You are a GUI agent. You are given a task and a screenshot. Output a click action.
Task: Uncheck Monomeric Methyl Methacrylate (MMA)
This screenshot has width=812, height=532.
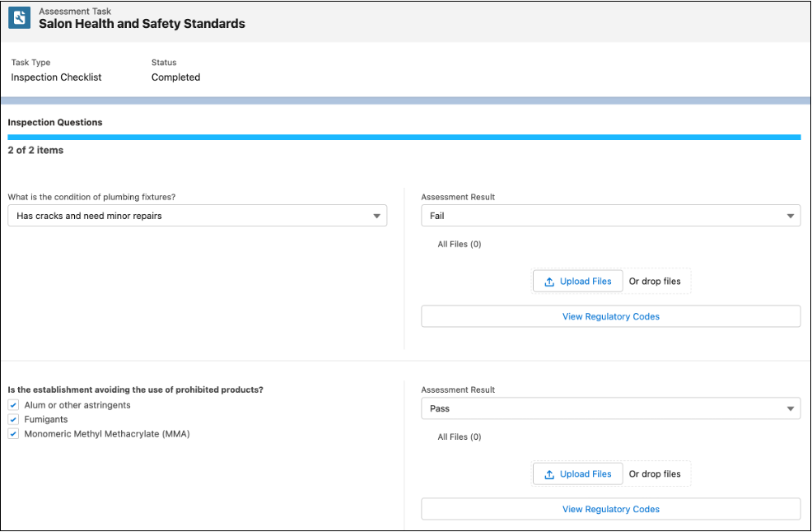pyautogui.click(x=12, y=433)
